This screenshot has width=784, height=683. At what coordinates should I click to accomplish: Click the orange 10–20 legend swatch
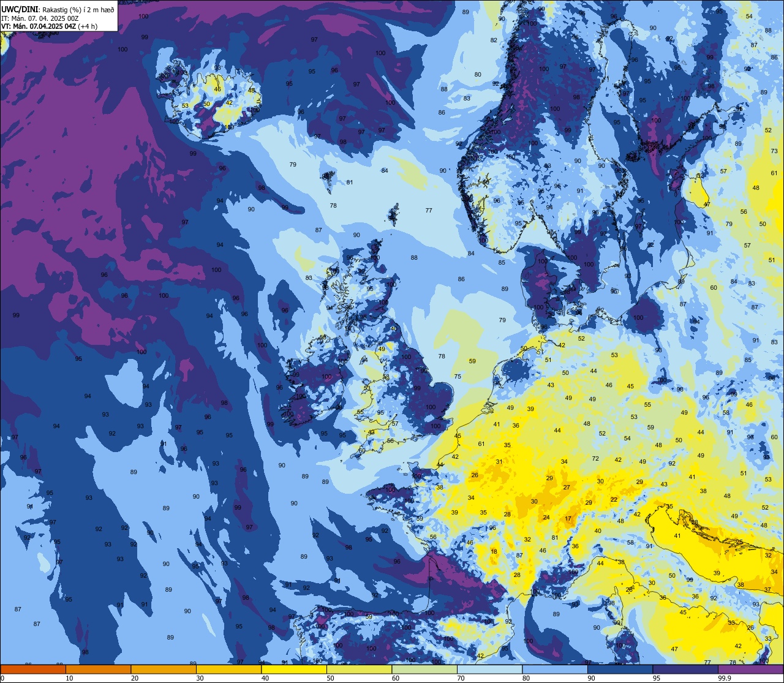tap(98, 670)
